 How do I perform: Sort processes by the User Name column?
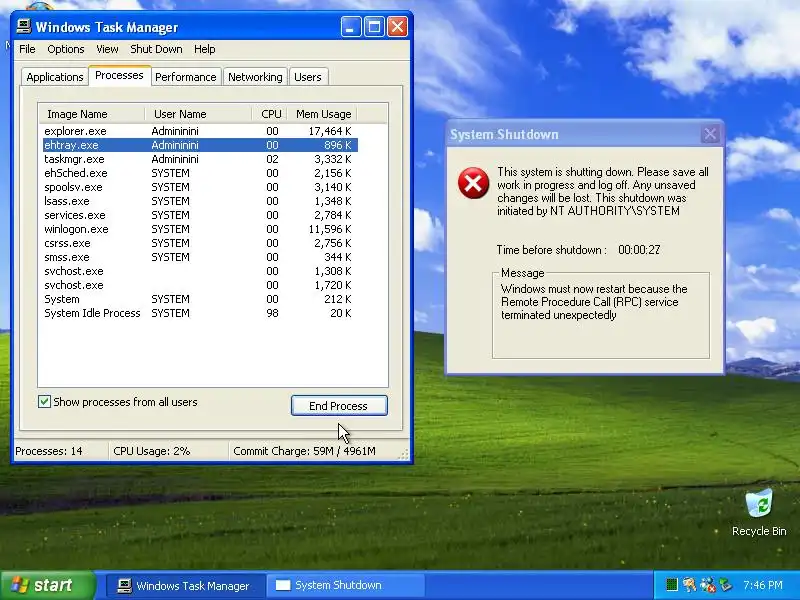(198, 114)
